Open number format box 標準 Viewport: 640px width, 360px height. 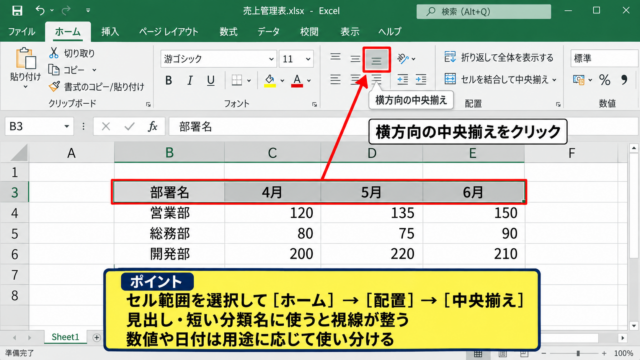(x=604, y=58)
